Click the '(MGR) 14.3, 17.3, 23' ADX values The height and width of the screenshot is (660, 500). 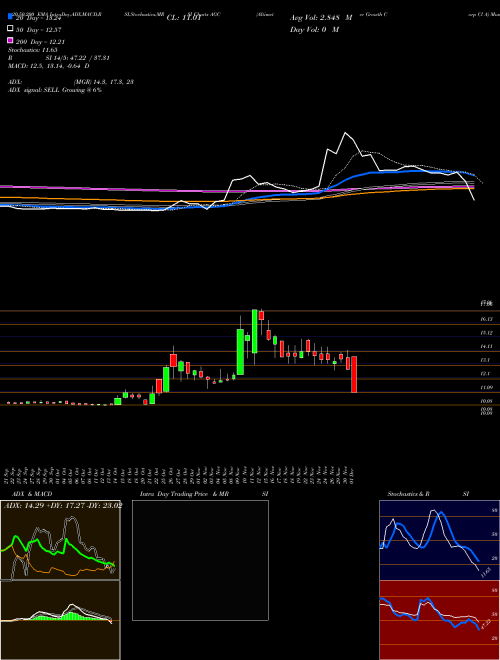[104, 82]
